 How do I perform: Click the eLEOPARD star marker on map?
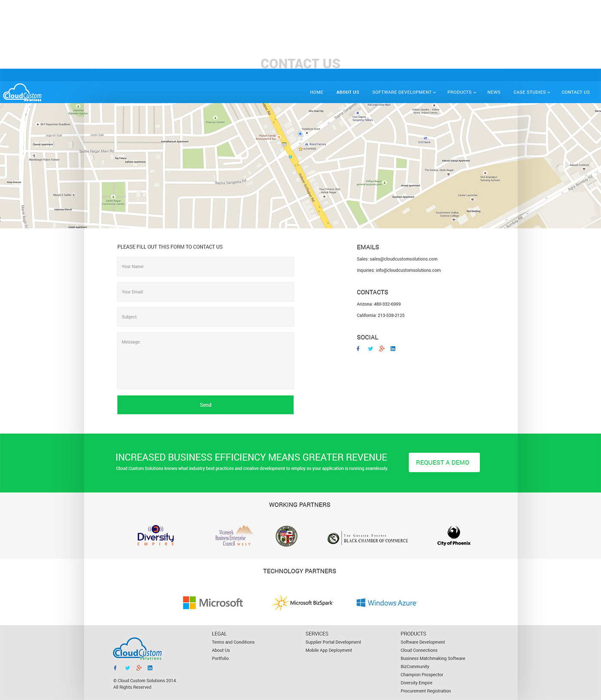pyautogui.click(x=300, y=149)
